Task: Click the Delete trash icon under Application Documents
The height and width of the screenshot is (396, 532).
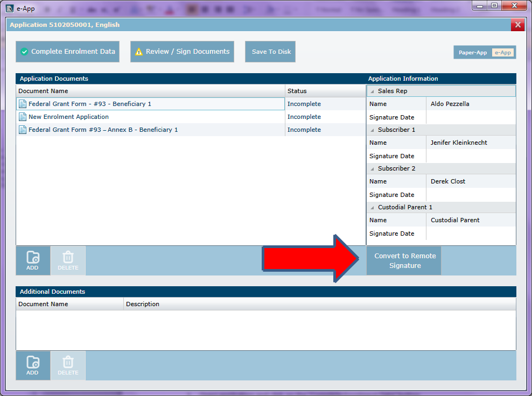Action: click(68, 258)
